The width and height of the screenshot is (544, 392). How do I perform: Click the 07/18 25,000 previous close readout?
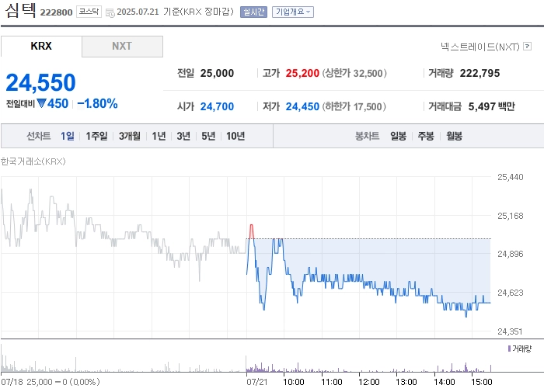pos(51,382)
